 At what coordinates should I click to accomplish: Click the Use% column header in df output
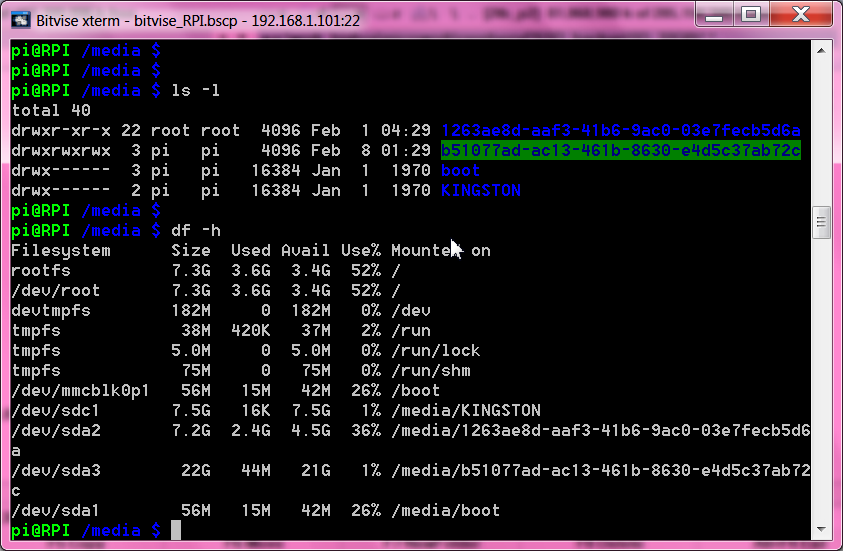360,250
